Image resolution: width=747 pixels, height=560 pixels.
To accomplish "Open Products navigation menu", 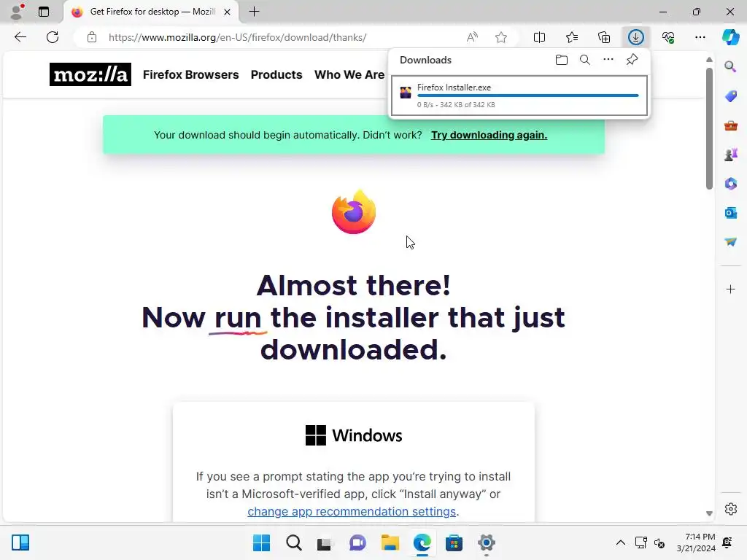I will [x=276, y=75].
